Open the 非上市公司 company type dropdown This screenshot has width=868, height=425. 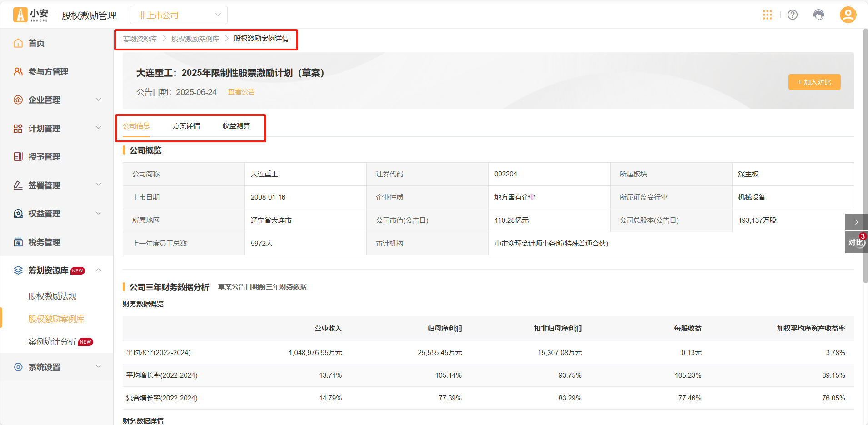(x=179, y=15)
